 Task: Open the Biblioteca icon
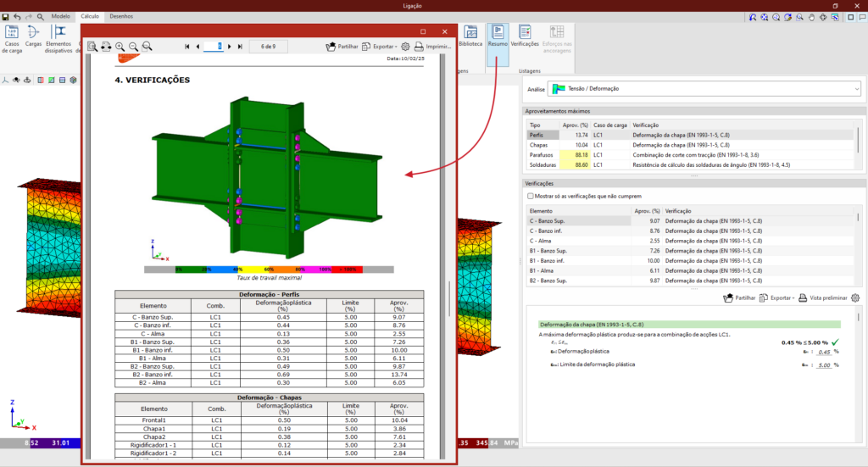(470, 36)
